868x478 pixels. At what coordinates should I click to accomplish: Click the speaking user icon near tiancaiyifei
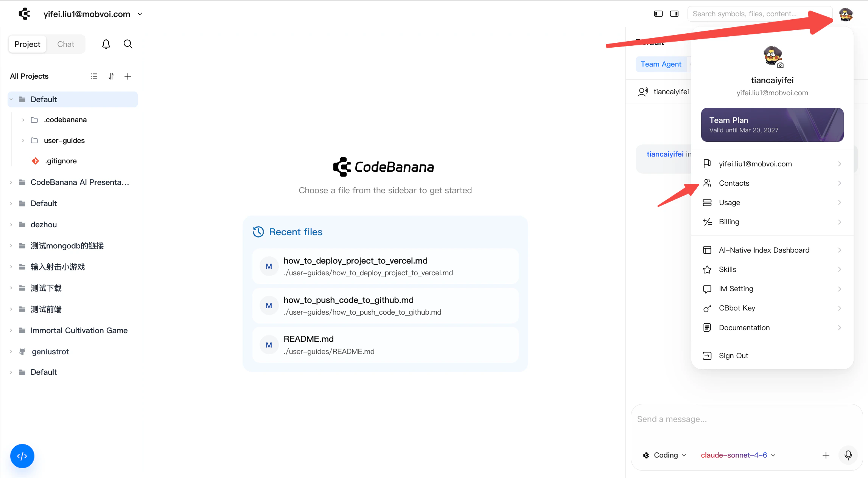[x=642, y=92]
